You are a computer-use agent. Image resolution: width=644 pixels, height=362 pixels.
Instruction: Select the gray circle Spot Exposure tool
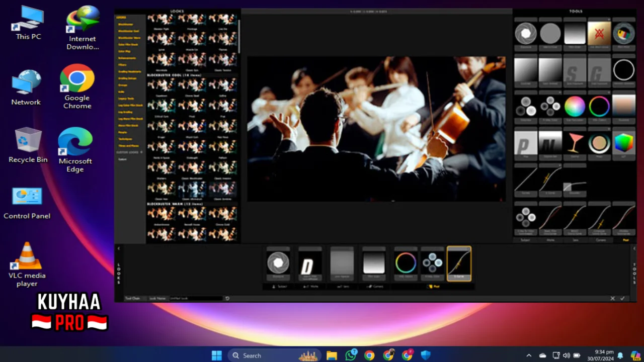coord(550,34)
